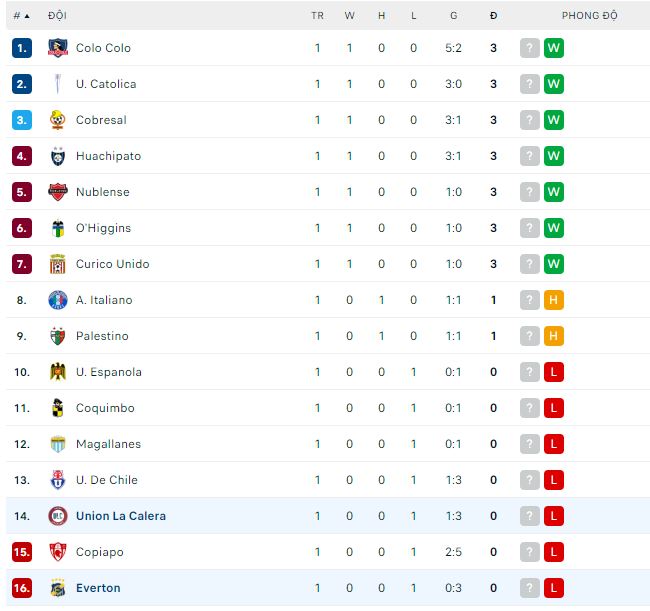
Task: Click the Everton team crest icon
Action: 57,588
